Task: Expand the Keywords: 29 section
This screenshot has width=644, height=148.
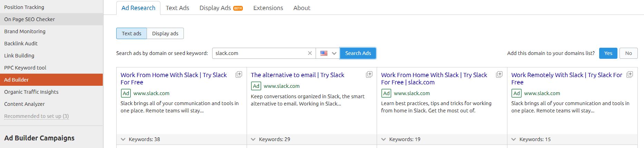Action: click(253, 139)
